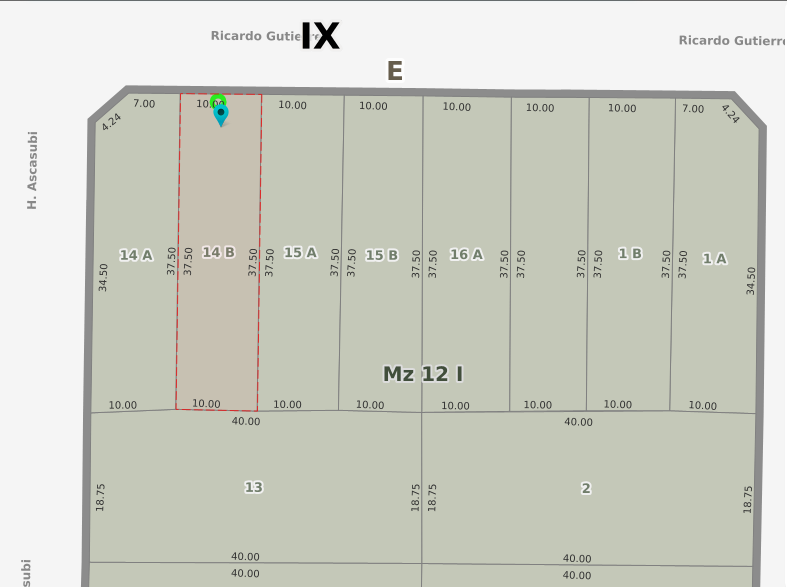
Task: Click the 34.50 dimension on the east edge
Action: (x=751, y=280)
